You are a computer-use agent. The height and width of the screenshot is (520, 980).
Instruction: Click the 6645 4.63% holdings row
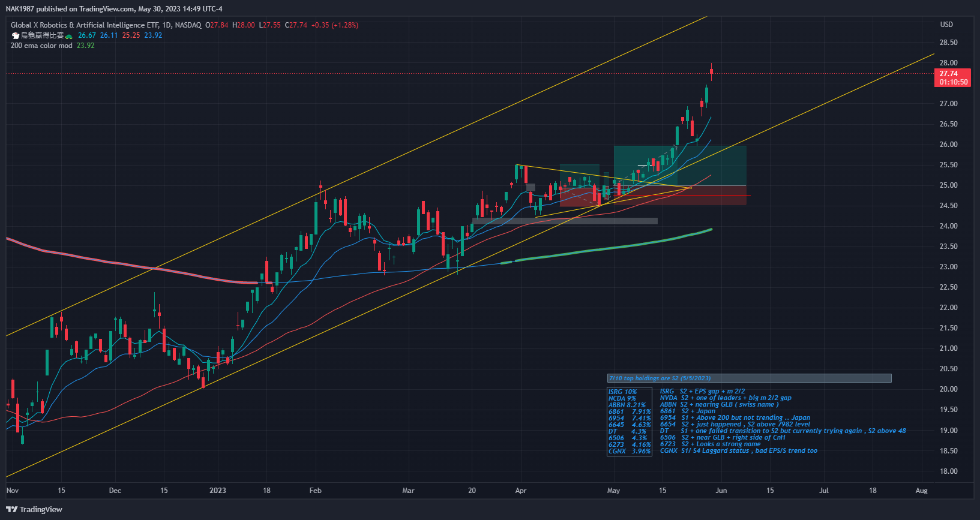(630, 425)
